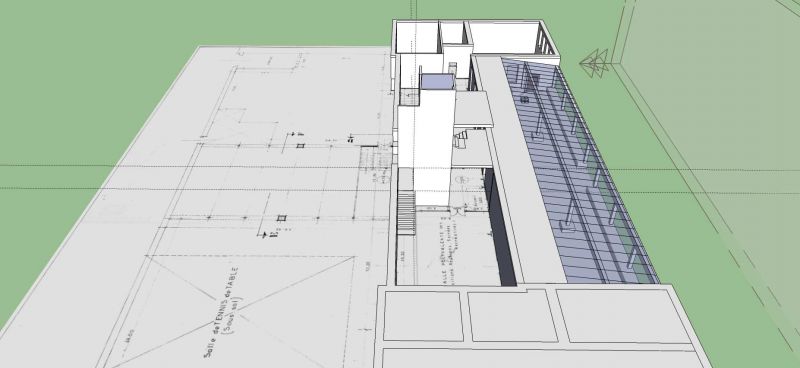This screenshot has width=800, height=368.
Task: Select the left roof slab panel at the bottom
Action: point(423,315)
